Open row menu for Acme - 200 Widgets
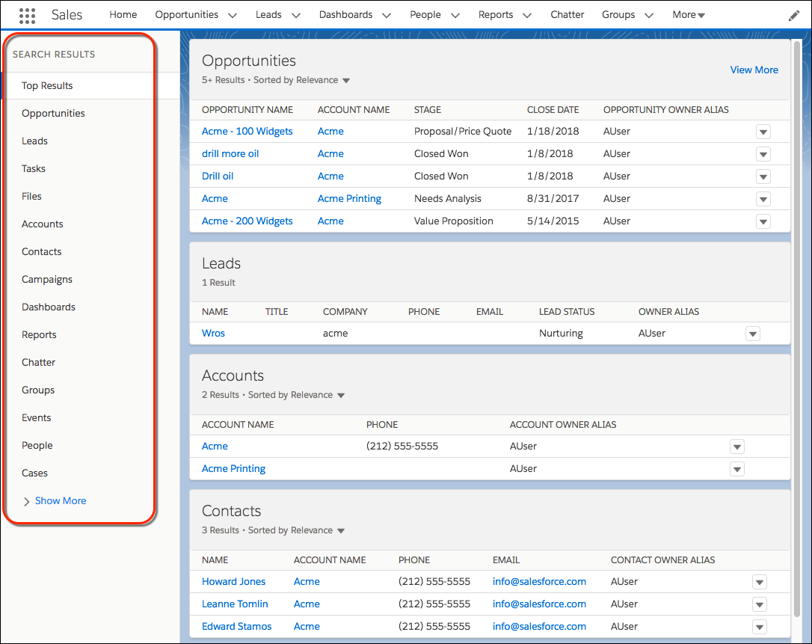The height and width of the screenshot is (644, 812). [x=763, y=221]
